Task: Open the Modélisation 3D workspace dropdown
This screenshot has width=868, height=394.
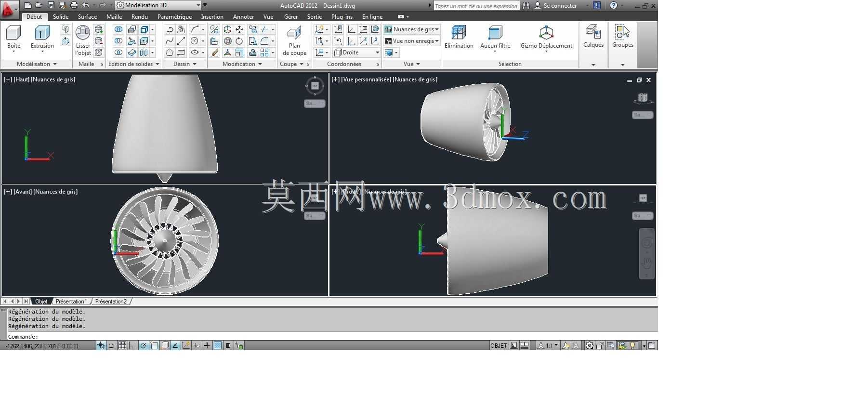Action: click(x=158, y=5)
